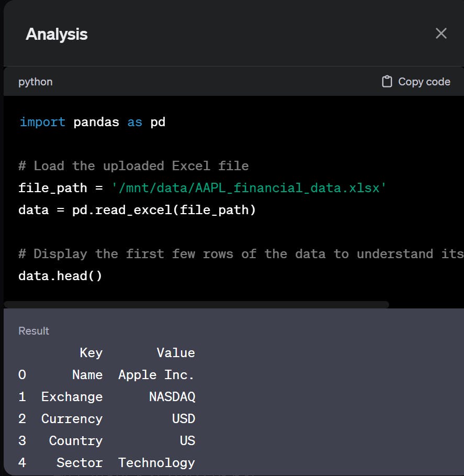Click the 'Display the first few rows' comment
The height and width of the screenshot is (476, 464).
pos(241,254)
